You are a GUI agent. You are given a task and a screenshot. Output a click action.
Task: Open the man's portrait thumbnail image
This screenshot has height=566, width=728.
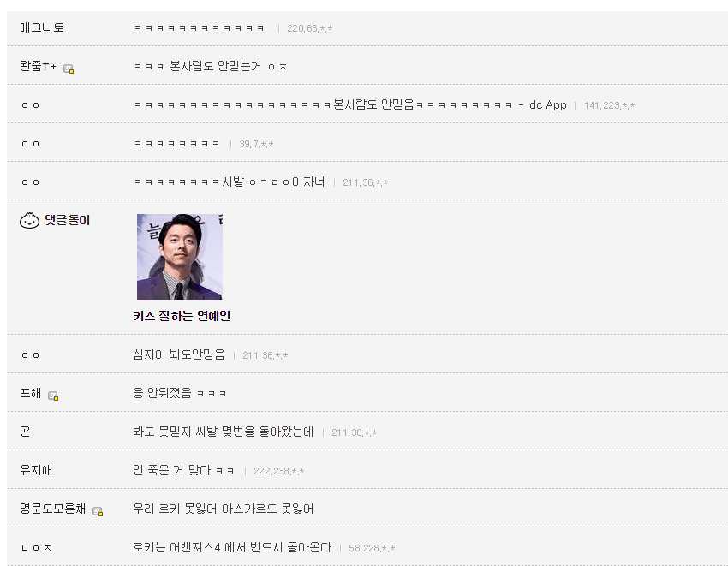tap(180, 256)
